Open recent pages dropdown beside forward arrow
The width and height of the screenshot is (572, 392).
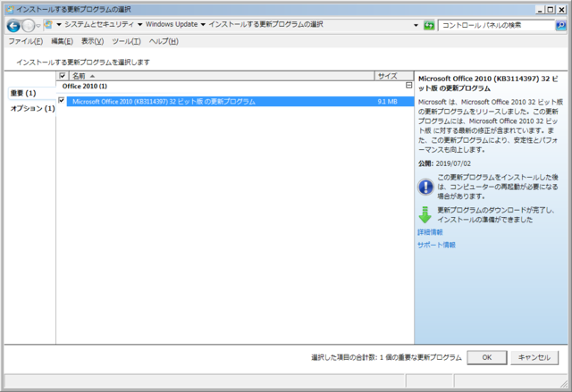[x=38, y=26]
